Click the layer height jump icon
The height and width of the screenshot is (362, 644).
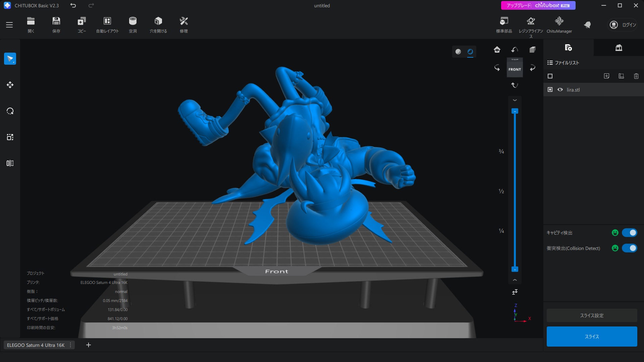pos(515,292)
